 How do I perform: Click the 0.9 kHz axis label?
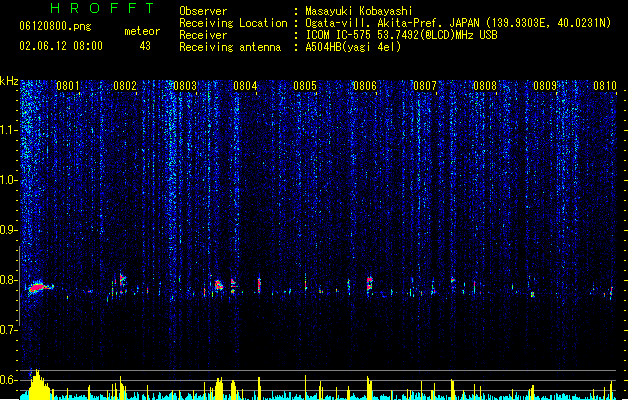point(9,230)
